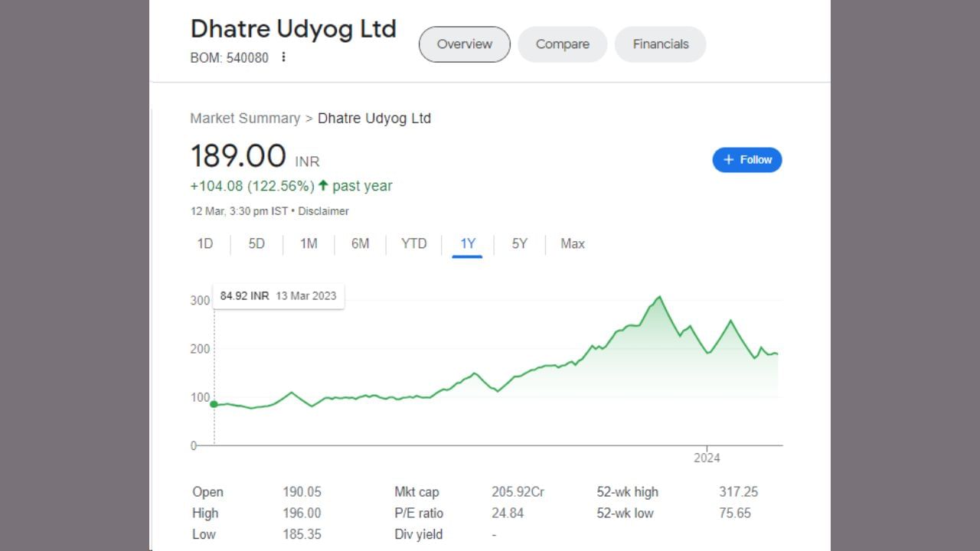Image resolution: width=980 pixels, height=551 pixels.
Task: Open the three-dot menu beside BOM: 540080
Action: pyautogui.click(x=283, y=57)
